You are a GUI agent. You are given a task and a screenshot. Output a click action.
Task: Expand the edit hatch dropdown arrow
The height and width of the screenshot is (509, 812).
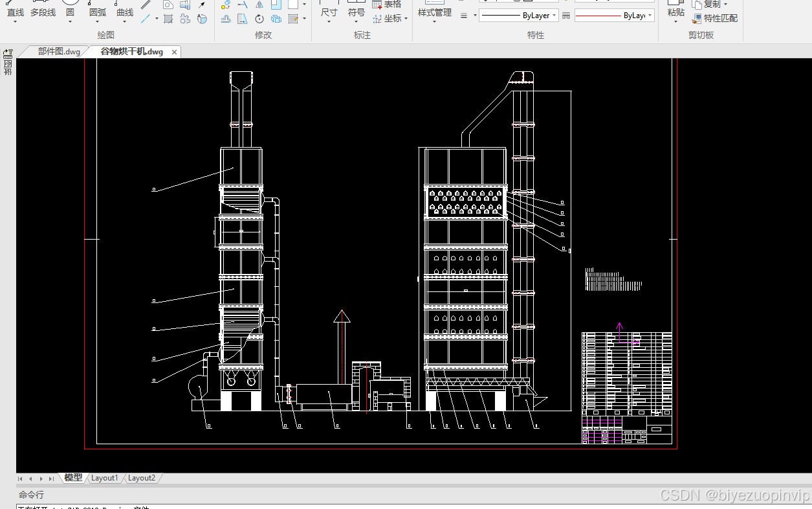click(304, 19)
